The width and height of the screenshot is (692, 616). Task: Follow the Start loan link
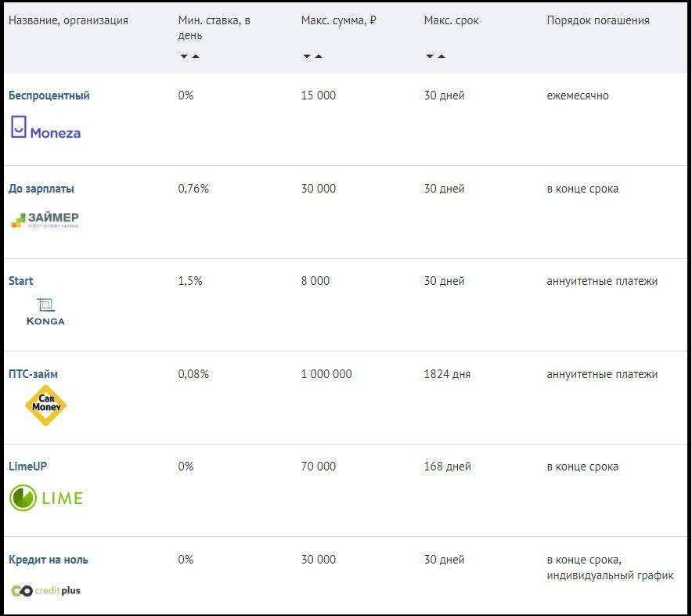21,281
